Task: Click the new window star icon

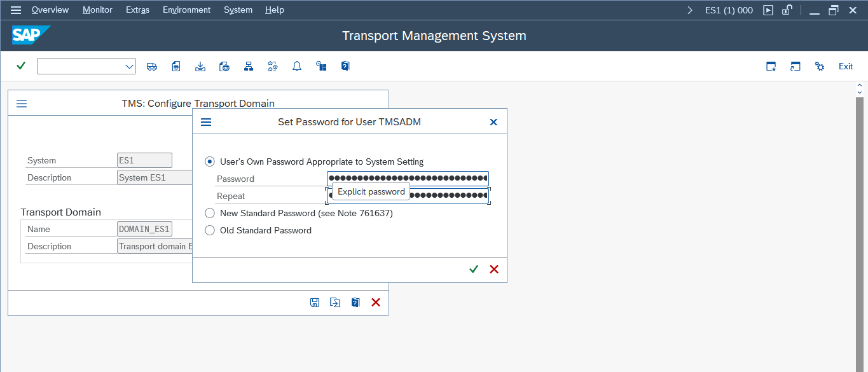Action: [771, 66]
